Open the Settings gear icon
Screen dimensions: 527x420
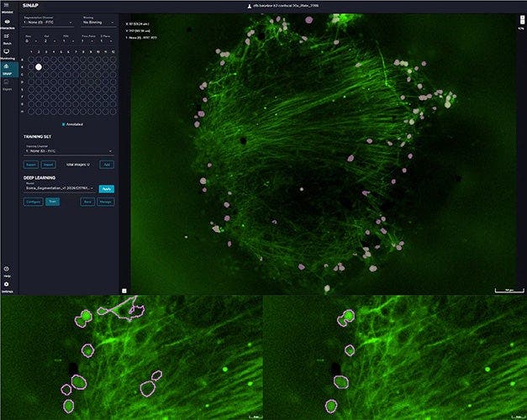point(7,284)
